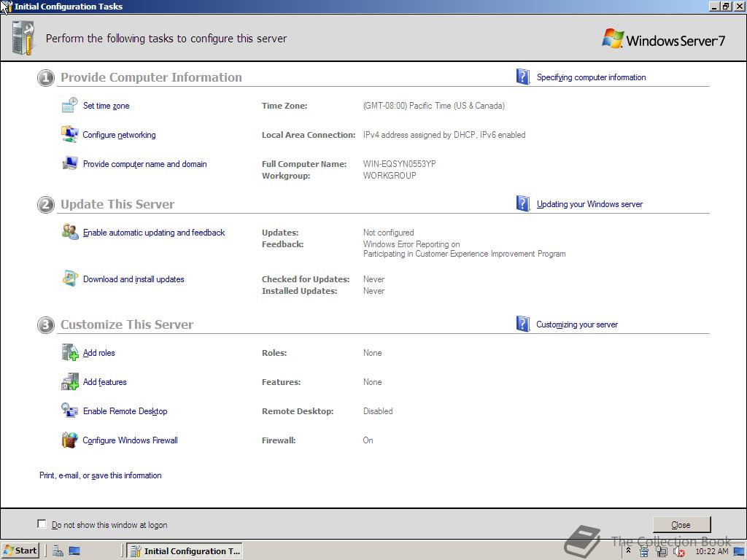Click the Configure Windows Firewall link

[130, 440]
